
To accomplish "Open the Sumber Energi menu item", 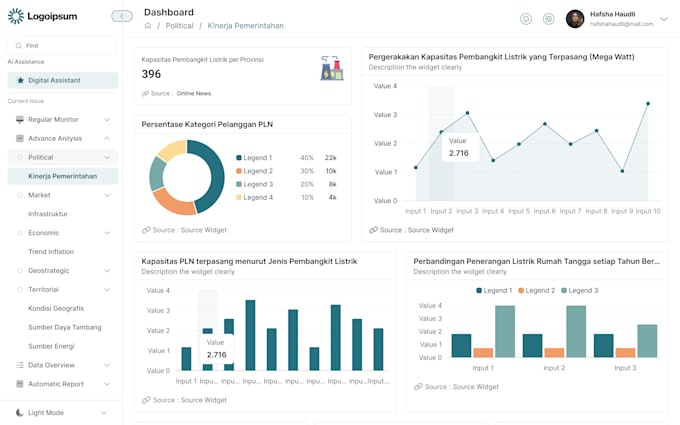I will pyautogui.click(x=51, y=346).
